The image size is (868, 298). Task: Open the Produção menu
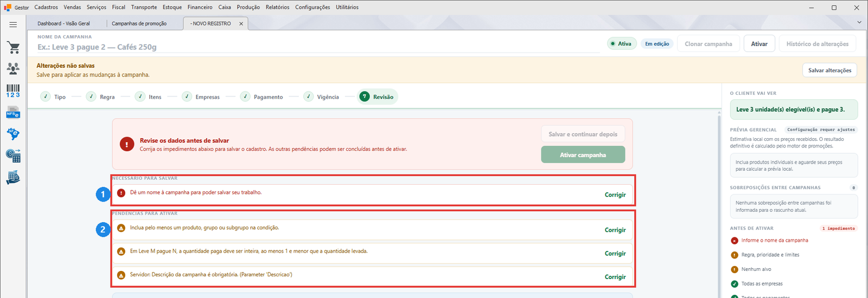[248, 8]
